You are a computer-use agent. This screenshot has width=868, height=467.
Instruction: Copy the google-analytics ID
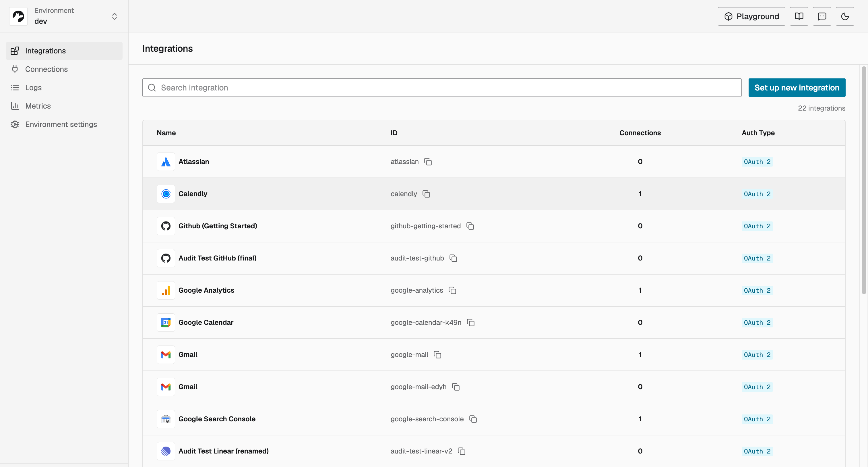point(453,290)
